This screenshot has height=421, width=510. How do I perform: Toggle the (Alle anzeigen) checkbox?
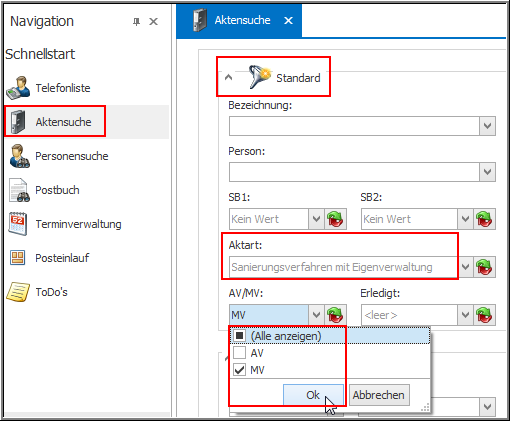click(x=240, y=336)
